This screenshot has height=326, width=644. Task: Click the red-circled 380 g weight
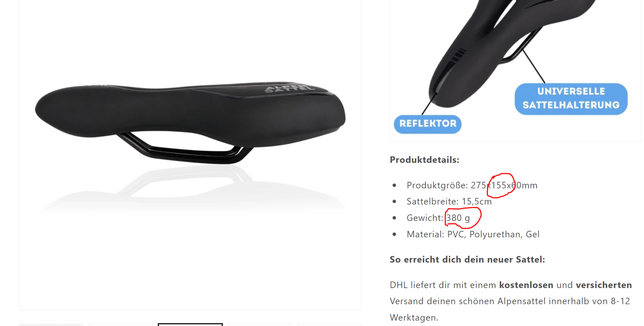coord(462,218)
